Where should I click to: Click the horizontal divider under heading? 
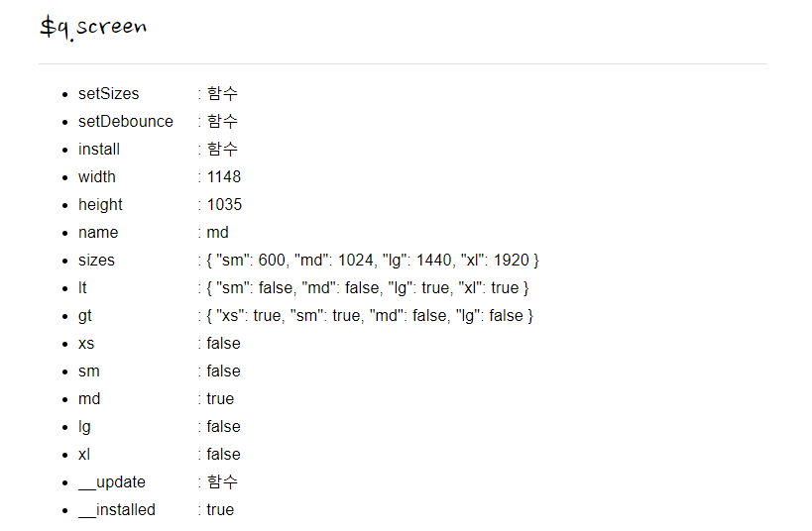(x=403, y=64)
